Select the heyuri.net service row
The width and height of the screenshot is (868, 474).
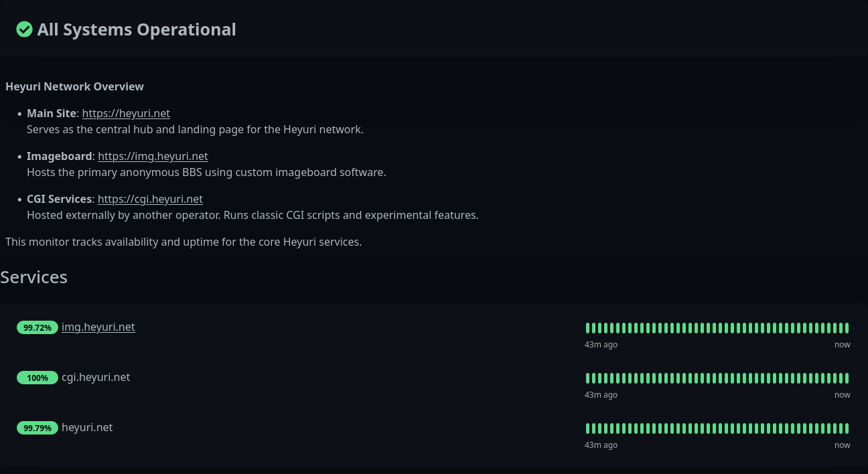pos(87,428)
